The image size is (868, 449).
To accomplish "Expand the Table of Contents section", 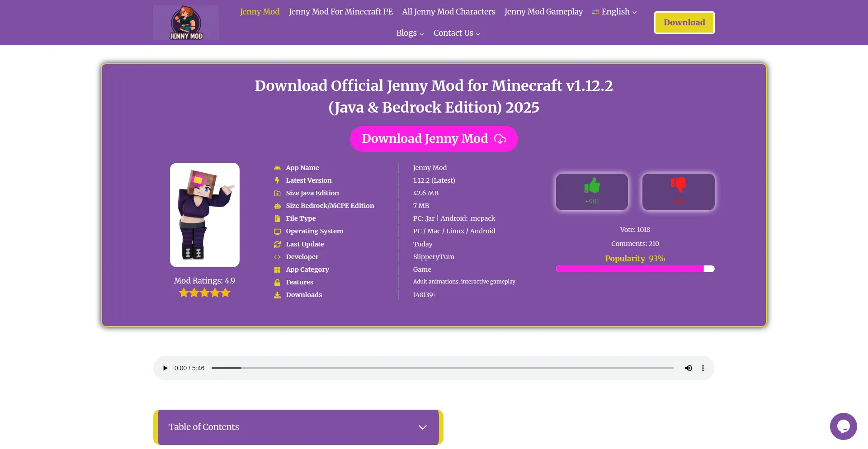I will click(x=422, y=427).
